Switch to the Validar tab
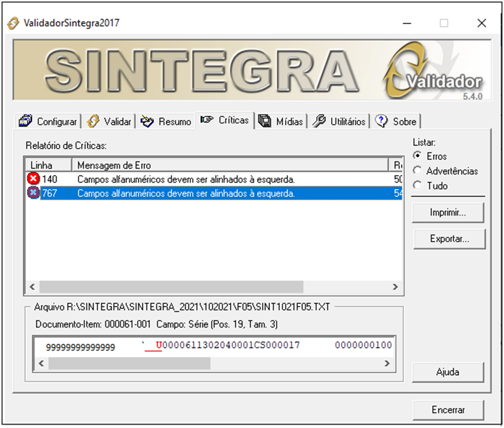This screenshot has width=504, height=428. 109,121
